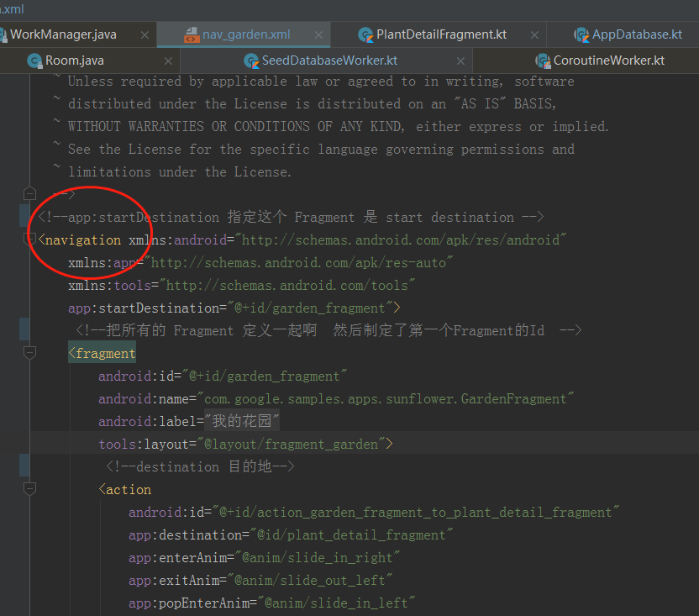Collapse the license comment block fold marker

[29, 193]
